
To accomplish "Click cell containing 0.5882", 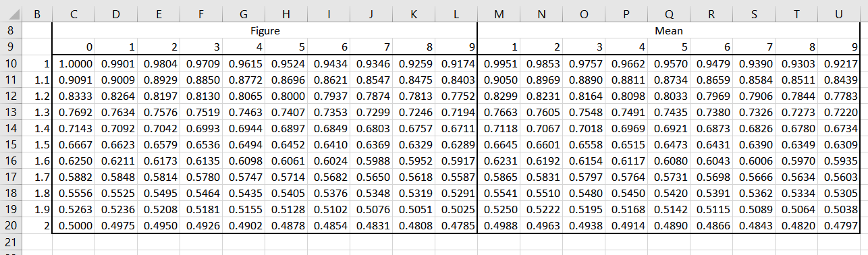I will tap(73, 177).
